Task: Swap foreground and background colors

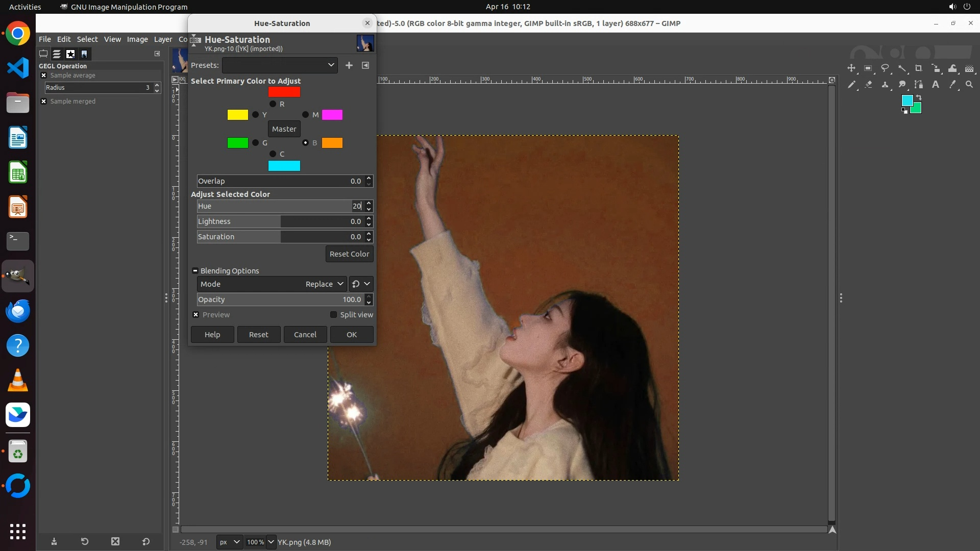Action: pos(919,97)
